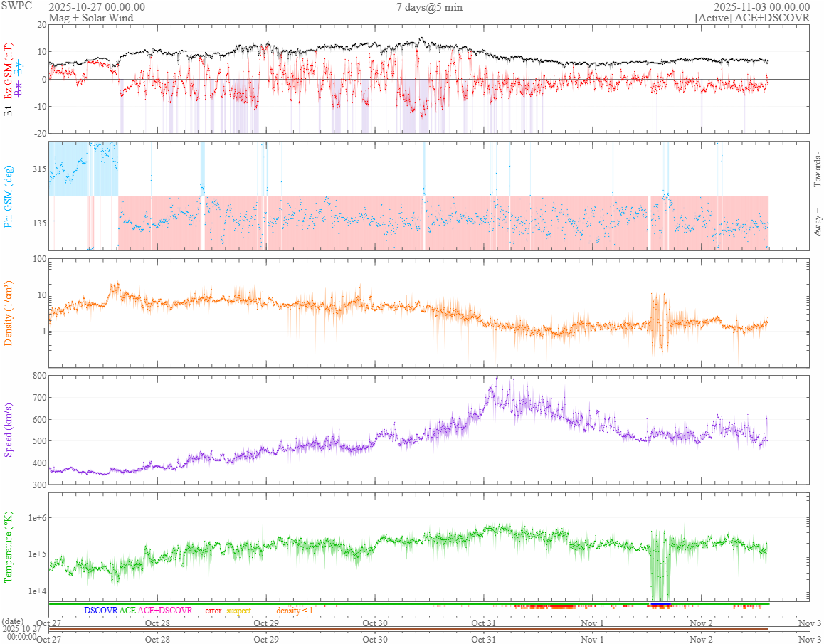Screen dimensions: 824x644
Task: Click the magenta ACE+DSCOVR legend entry
Action: tap(165, 611)
